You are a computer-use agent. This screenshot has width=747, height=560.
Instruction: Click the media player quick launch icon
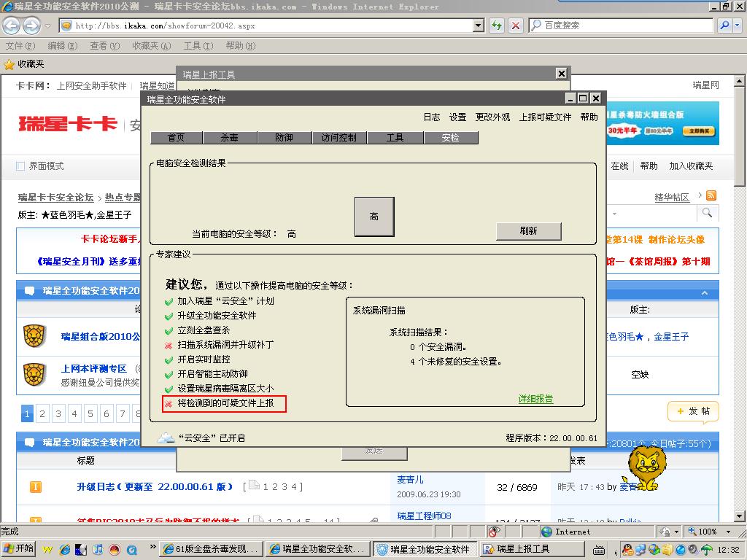click(98, 549)
